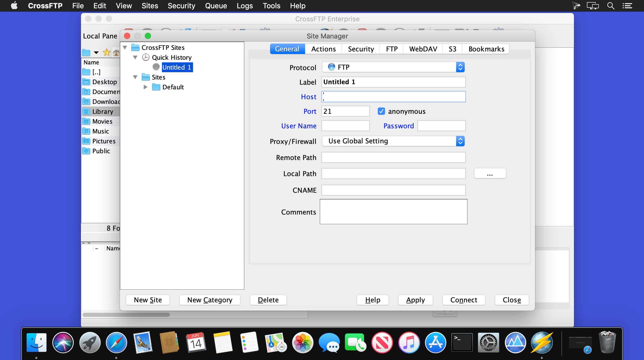Open the Reminders icon in dock
This screenshot has height=360, width=644.
249,343
